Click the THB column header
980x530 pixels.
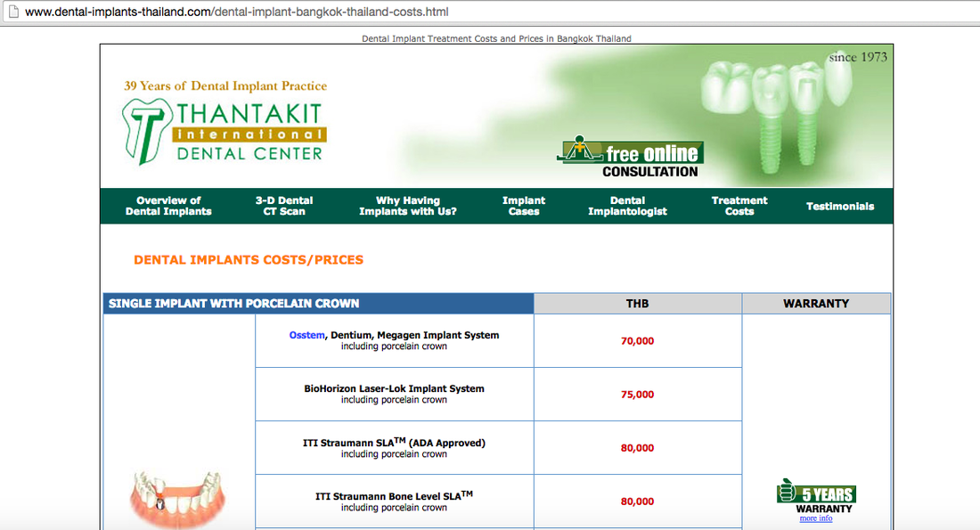(x=637, y=304)
